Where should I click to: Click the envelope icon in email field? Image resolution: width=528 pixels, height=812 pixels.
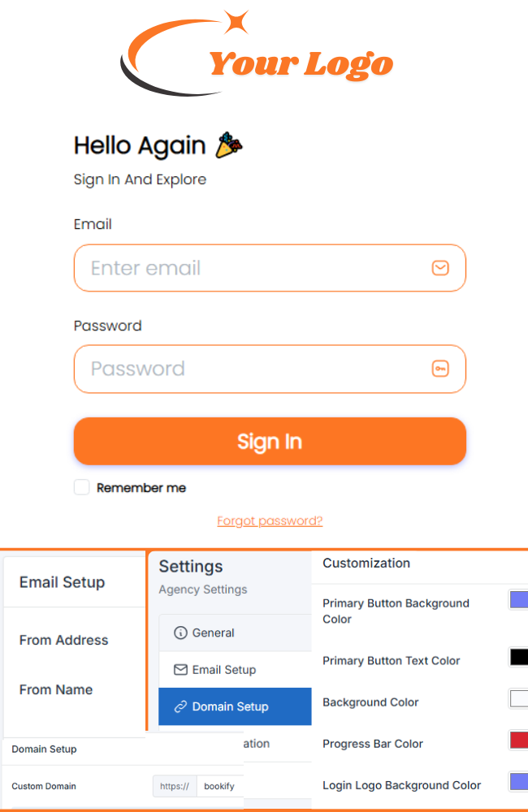[440, 268]
